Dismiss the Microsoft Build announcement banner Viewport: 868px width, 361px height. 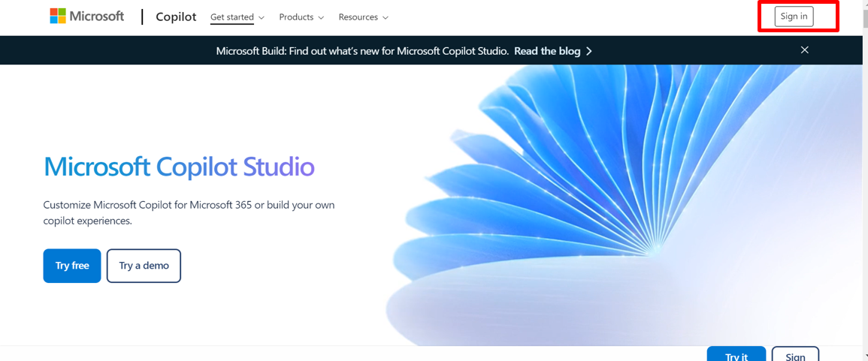[804, 50]
